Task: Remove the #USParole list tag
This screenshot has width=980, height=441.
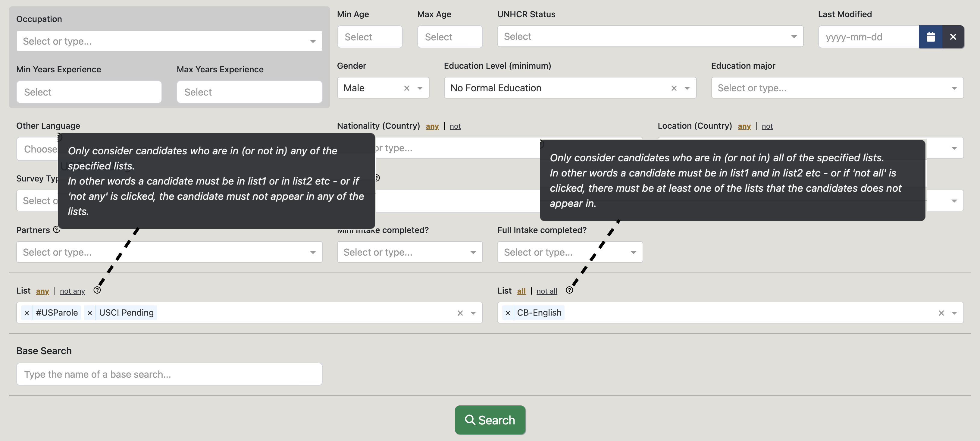Action: click(27, 313)
